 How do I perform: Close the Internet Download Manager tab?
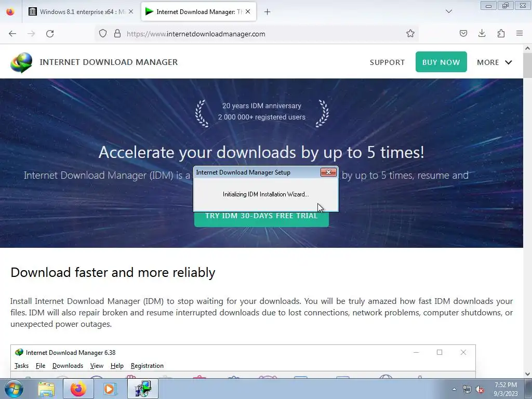tap(248, 11)
